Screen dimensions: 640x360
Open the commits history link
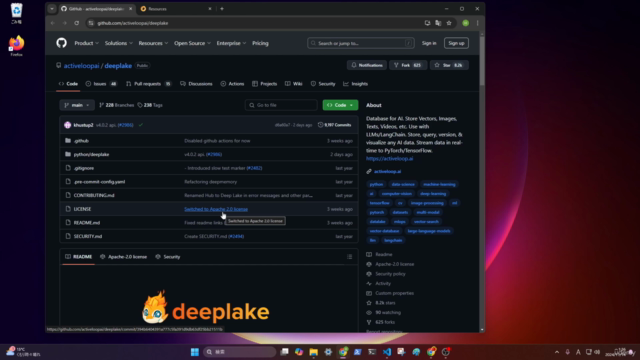coord(335,125)
